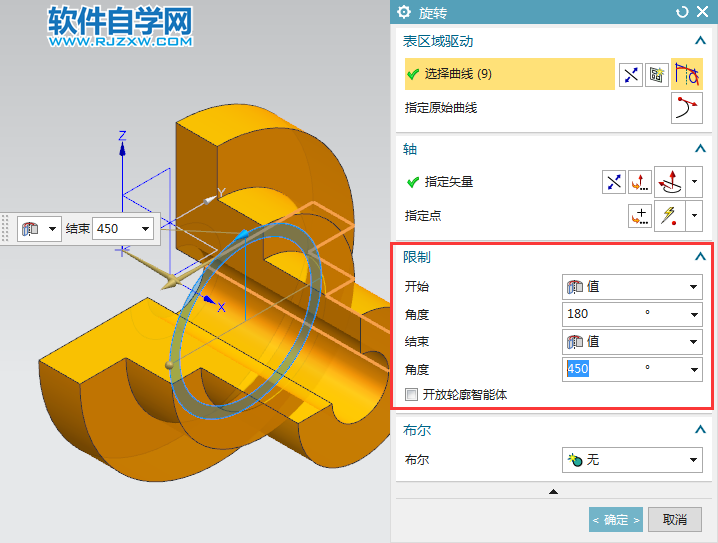Click the small black triangle to collapse dialog options
This screenshot has height=543, width=718.
click(x=553, y=492)
